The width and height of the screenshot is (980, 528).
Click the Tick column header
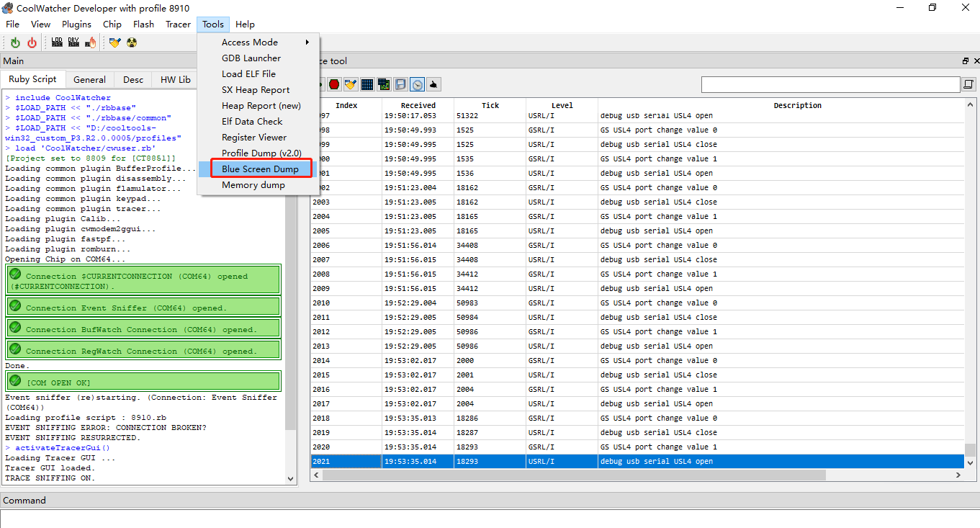(490, 105)
